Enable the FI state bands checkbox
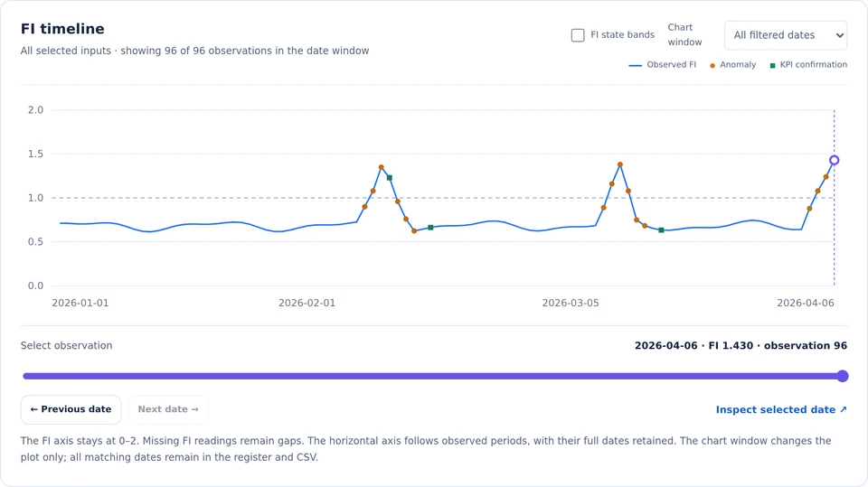The image size is (868, 487). (578, 35)
